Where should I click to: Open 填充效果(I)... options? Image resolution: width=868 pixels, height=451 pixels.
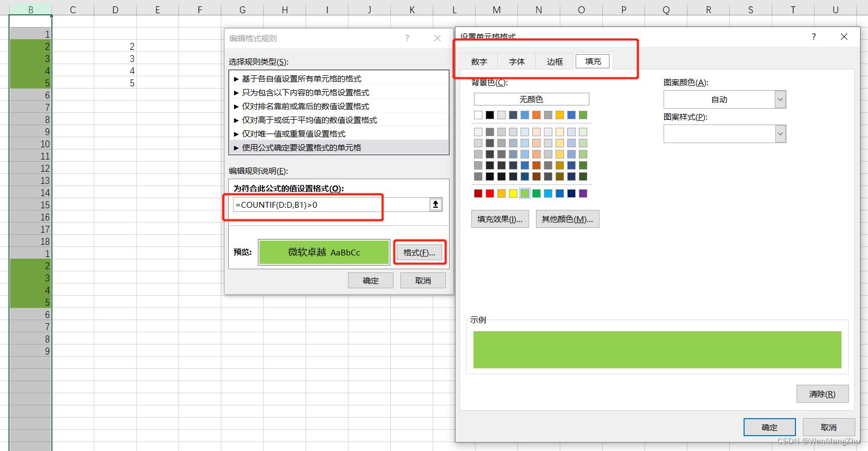click(500, 219)
